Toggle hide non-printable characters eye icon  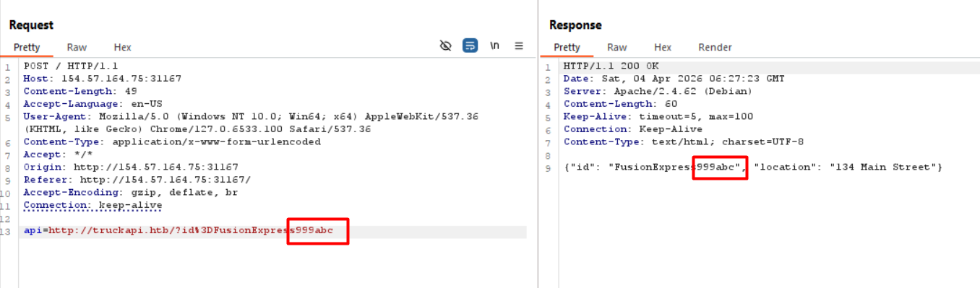pos(446,45)
